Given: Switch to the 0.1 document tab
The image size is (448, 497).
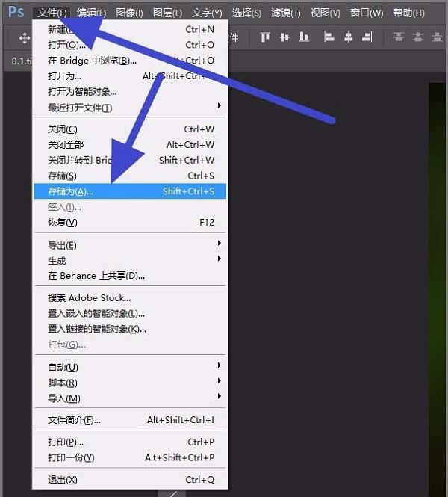Looking at the screenshot, I should click(x=19, y=61).
